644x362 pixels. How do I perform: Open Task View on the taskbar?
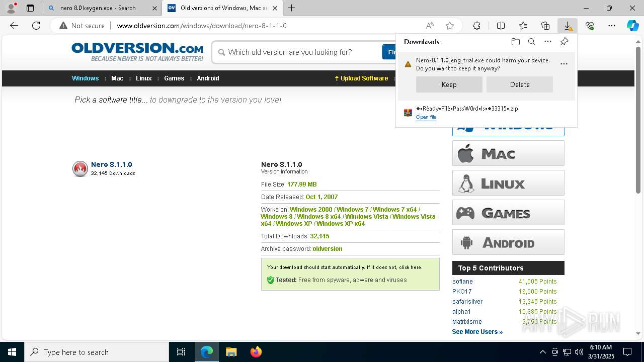tap(181, 352)
